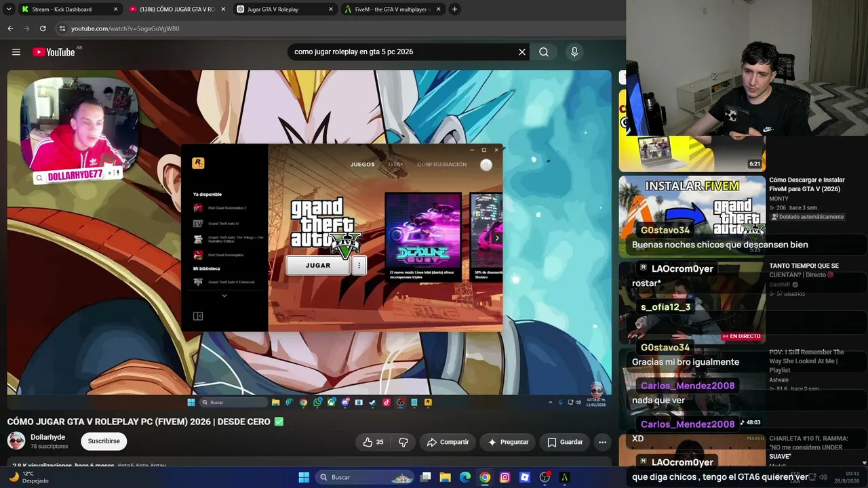868x488 pixels.
Task: Reload the current page
Action: coord(43,28)
